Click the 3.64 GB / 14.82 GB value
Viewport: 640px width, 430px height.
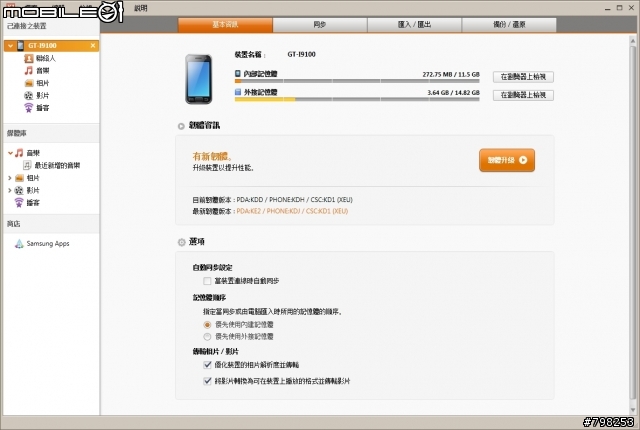coord(453,93)
